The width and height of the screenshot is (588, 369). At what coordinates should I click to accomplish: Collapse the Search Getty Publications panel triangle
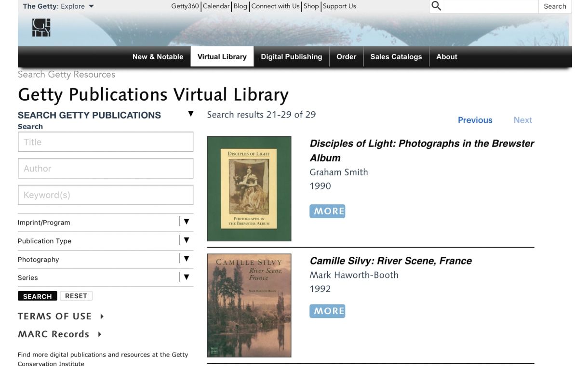pos(190,114)
